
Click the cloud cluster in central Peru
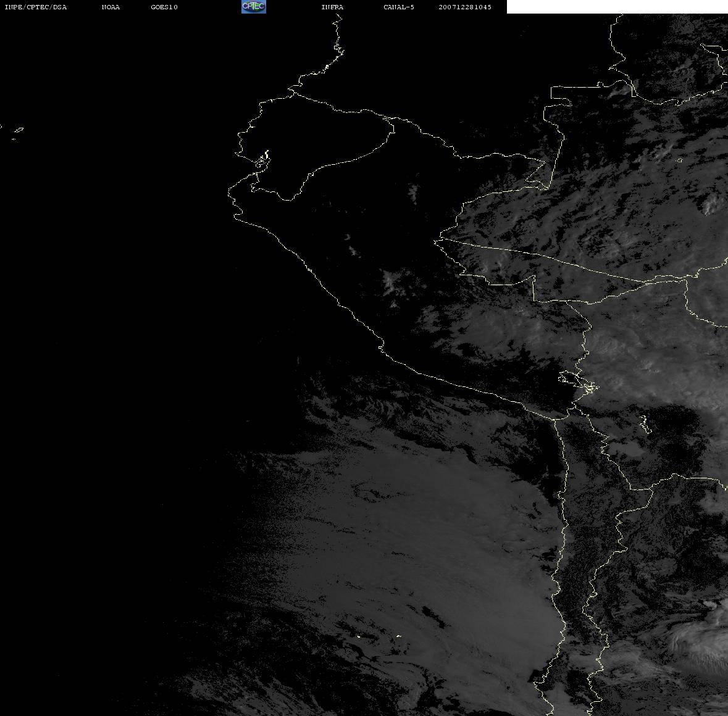click(x=392, y=284)
